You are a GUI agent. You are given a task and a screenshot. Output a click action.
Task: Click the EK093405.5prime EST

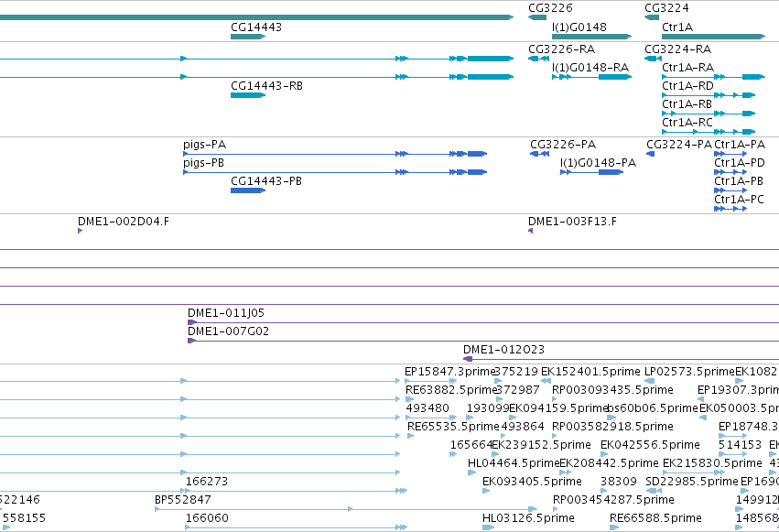[486, 491]
